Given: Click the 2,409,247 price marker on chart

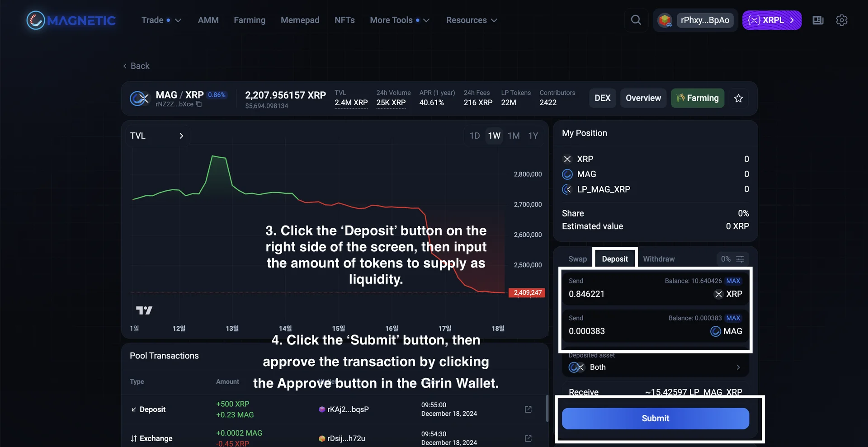Looking at the screenshot, I should point(527,293).
